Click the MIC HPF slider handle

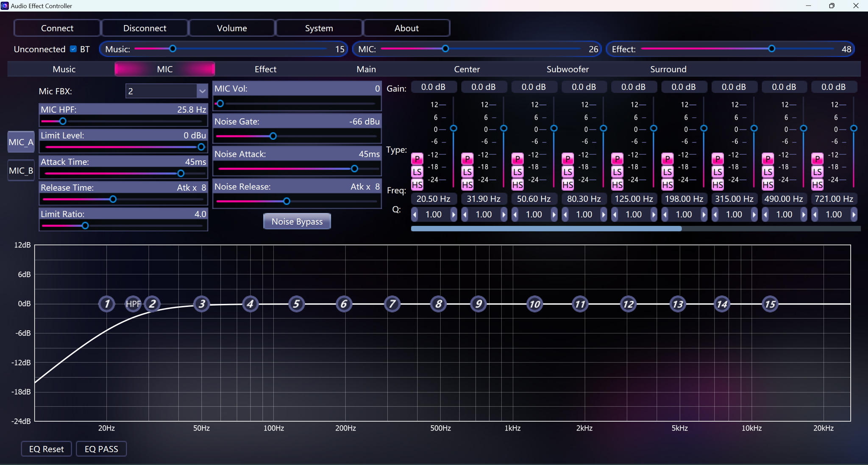[63, 121]
